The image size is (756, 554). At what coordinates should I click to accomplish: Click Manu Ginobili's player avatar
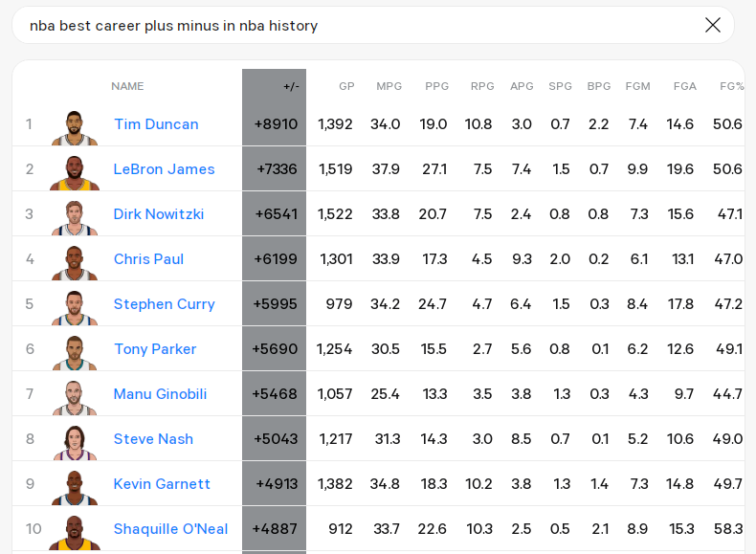click(x=75, y=398)
